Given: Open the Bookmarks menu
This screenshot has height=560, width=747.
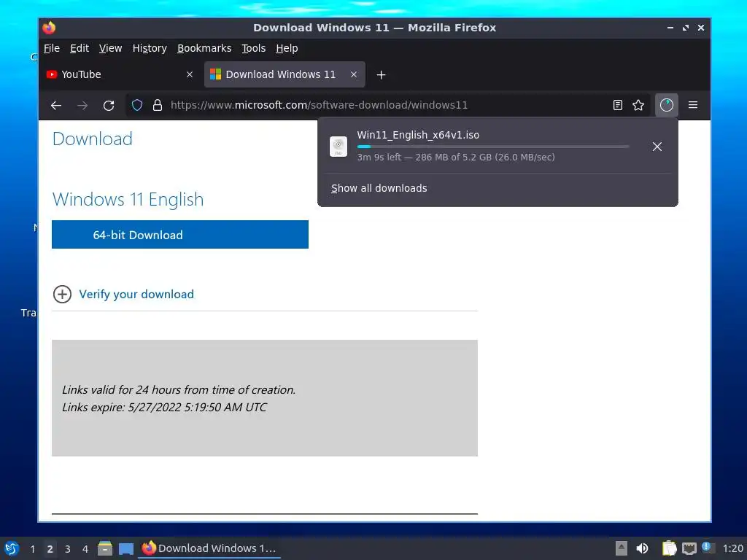Looking at the screenshot, I should [204, 49].
